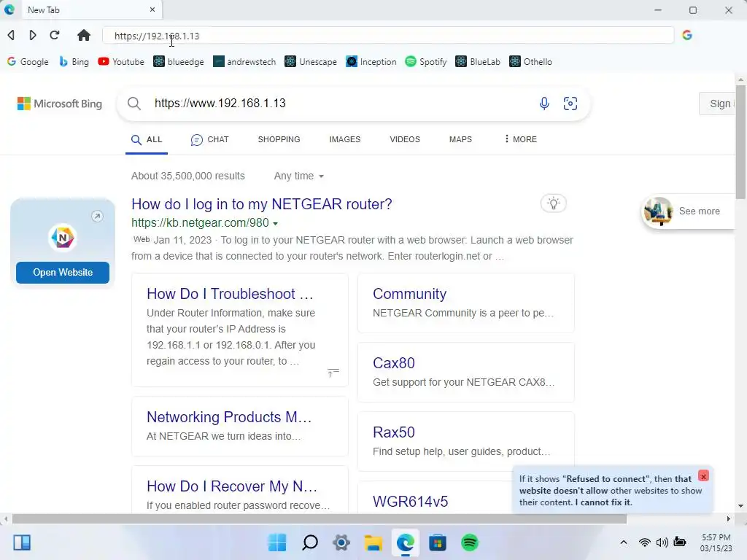This screenshot has width=747, height=560.
Task: Switch to the SHOPPING tab
Action: tap(279, 139)
